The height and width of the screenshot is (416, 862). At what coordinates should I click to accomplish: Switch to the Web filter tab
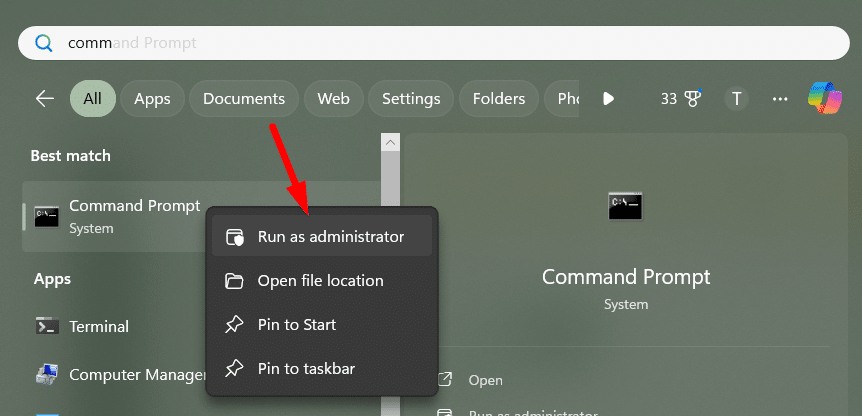[334, 98]
